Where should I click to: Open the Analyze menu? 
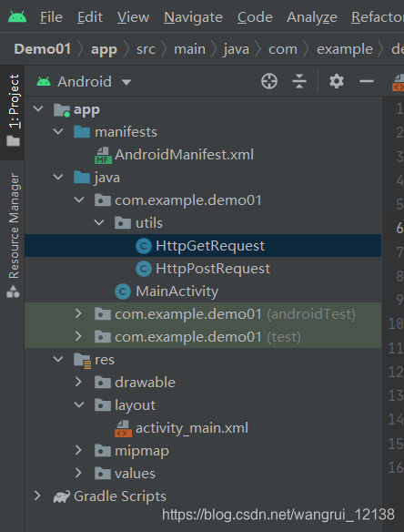312,17
